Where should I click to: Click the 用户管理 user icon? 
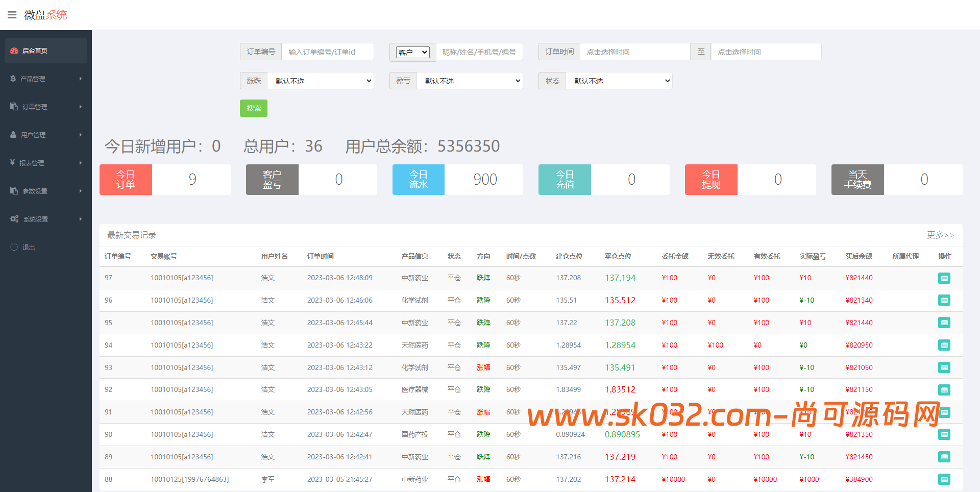click(x=13, y=135)
